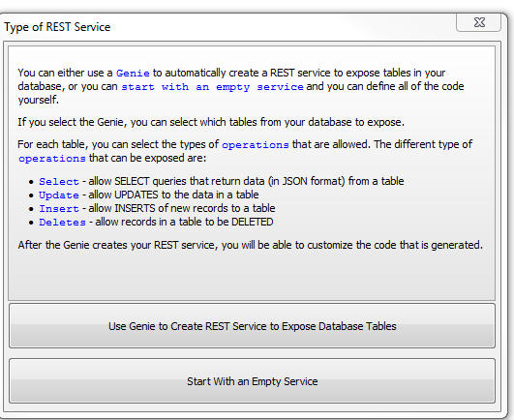Viewport: 514px width, 420px height.
Task: Open the Deletes operation link
Action: [62, 223]
